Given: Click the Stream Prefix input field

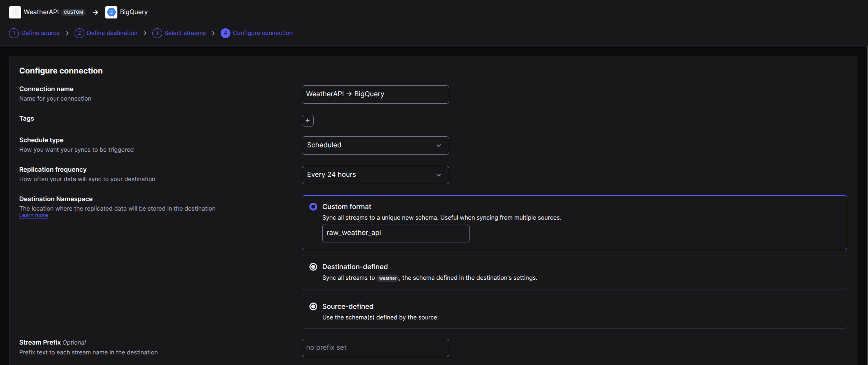Looking at the screenshot, I should click(375, 348).
